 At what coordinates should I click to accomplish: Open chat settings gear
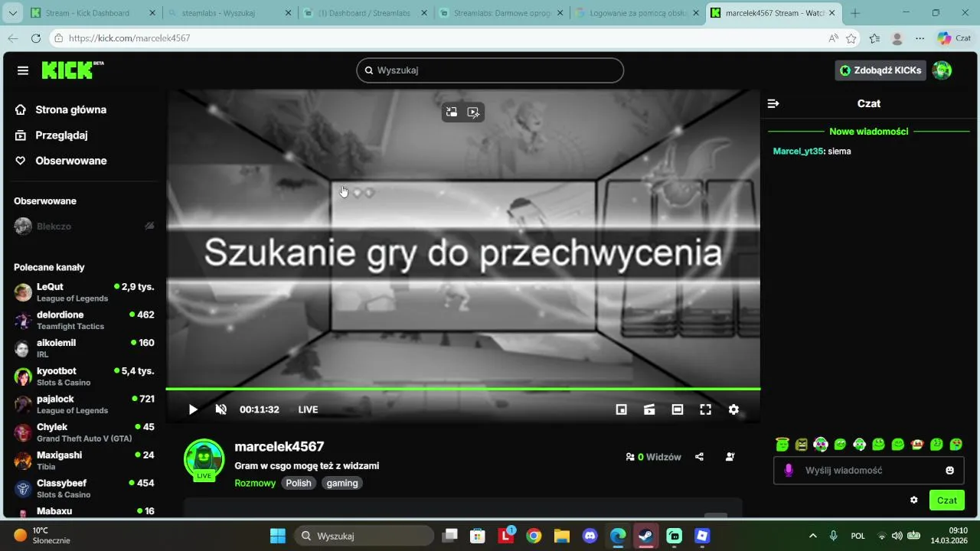point(913,500)
